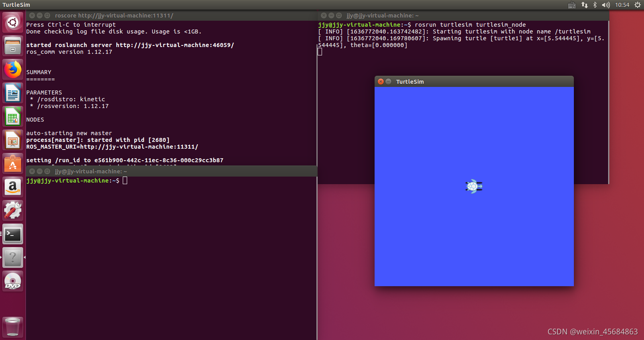Click roscore terminal title bar text
This screenshot has width=644, height=340.
pyautogui.click(x=114, y=16)
